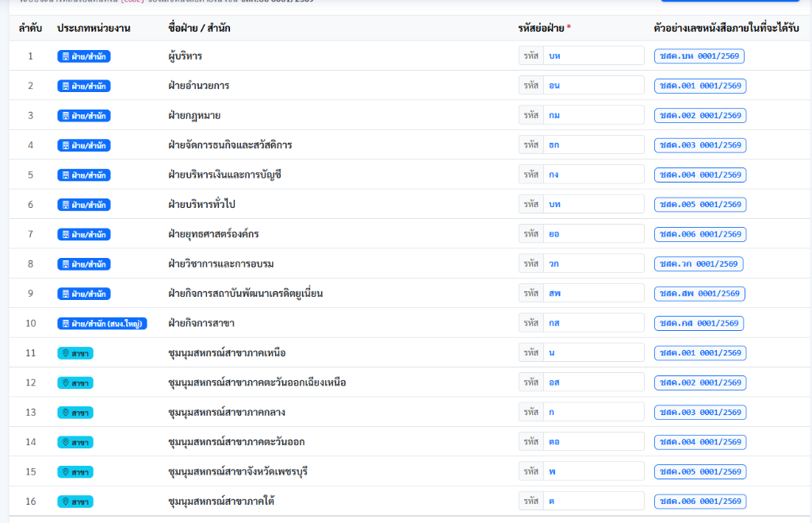This screenshot has width=812, height=523.
Task: Click the ฝ่าย/สำนัก badge in ฝ่ายบริหารทั่วไป row
Action: (x=84, y=205)
